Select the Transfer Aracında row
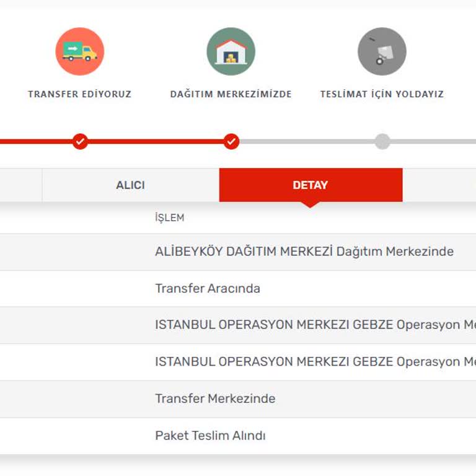The height and width of the screenshot is (476, 476). [x=238, y=289]
